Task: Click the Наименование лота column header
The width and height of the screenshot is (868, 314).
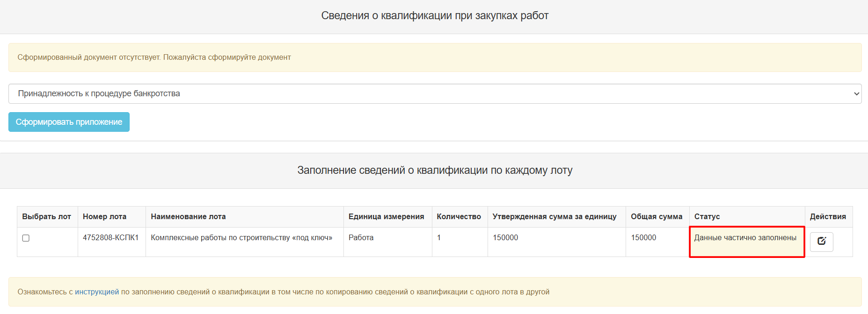Action: click(x=188, y=217)
